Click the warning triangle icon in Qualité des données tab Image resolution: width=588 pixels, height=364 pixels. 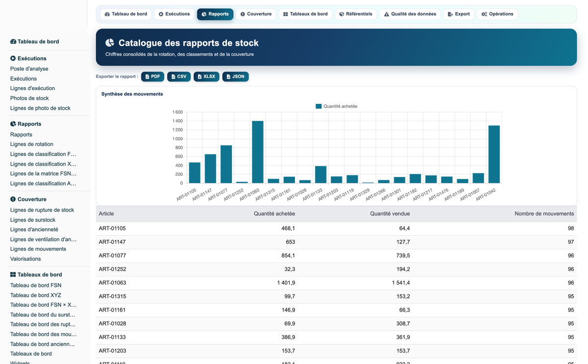[x=387, y=14]
